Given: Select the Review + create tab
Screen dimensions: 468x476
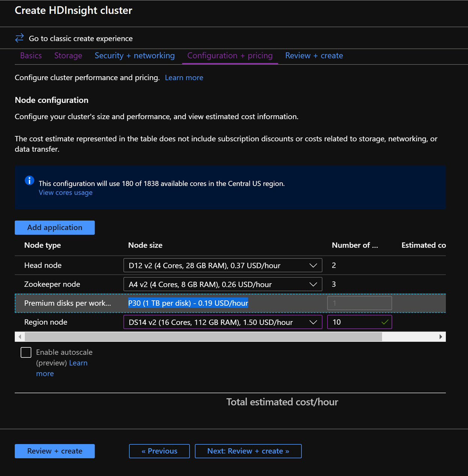Looking at the screenshot, I should coord(314,55).
